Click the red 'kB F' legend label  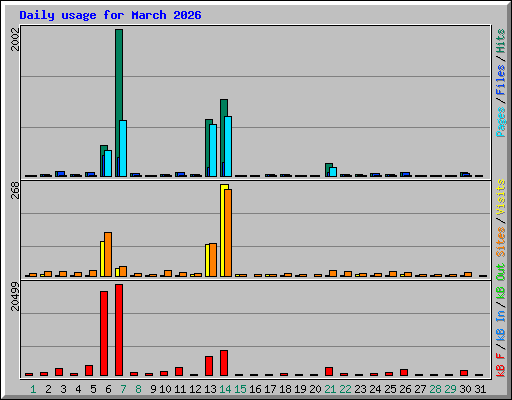click(501, 365)
